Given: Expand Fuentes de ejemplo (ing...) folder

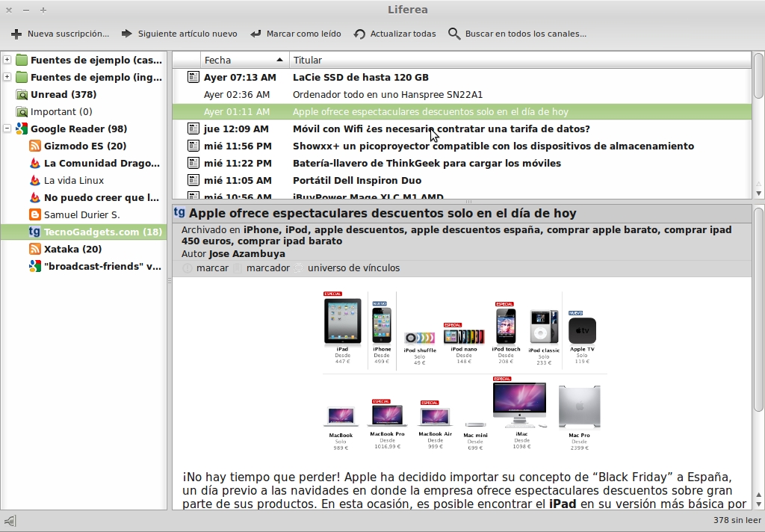Looking at the screenshot, I should [7, 77].
